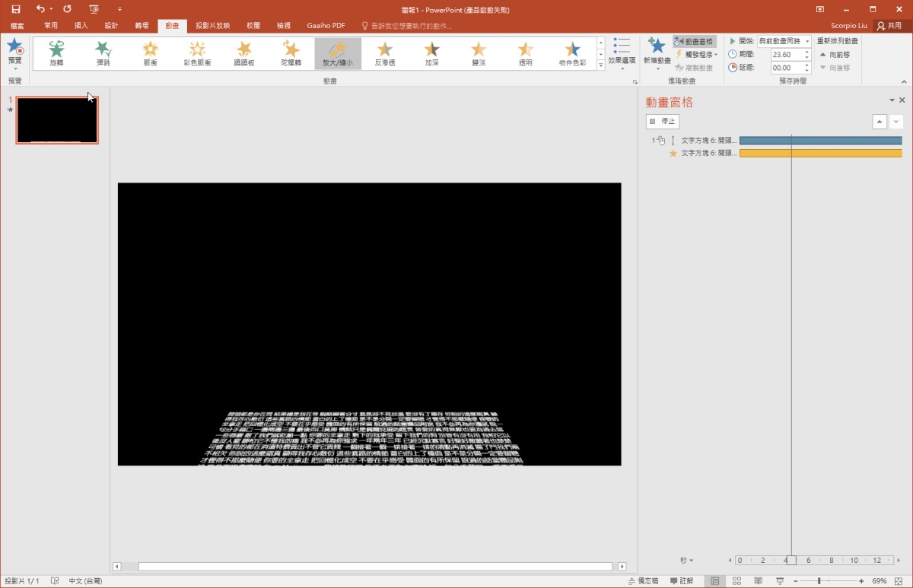
Task: Open slide sorter view in status bar
Action: click(736, 580)
